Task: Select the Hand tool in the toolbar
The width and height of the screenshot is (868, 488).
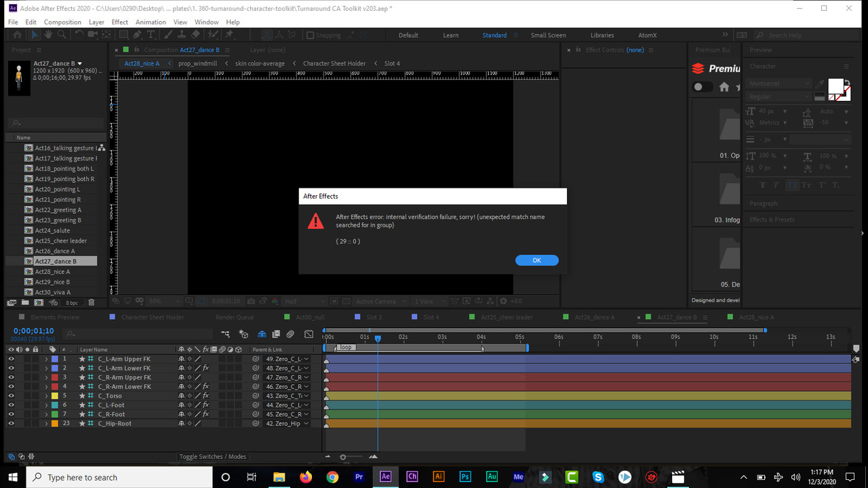Action: pyautogui.click(x=48, y=35)
